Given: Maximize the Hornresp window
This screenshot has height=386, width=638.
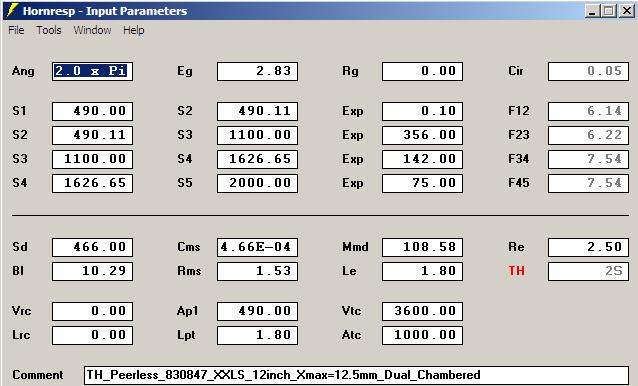Looking at the screenshot, I should (x=609, y=11).
